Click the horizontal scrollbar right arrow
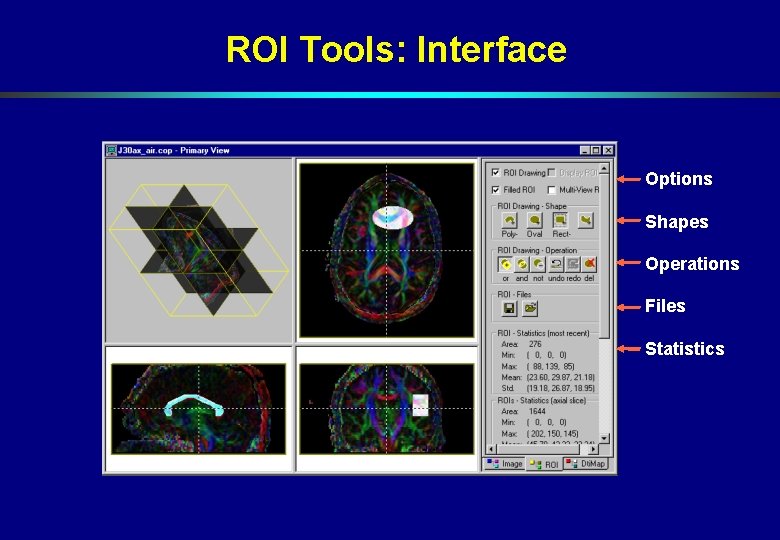Viewport: 780px width, 540px height. pos(593,449)
